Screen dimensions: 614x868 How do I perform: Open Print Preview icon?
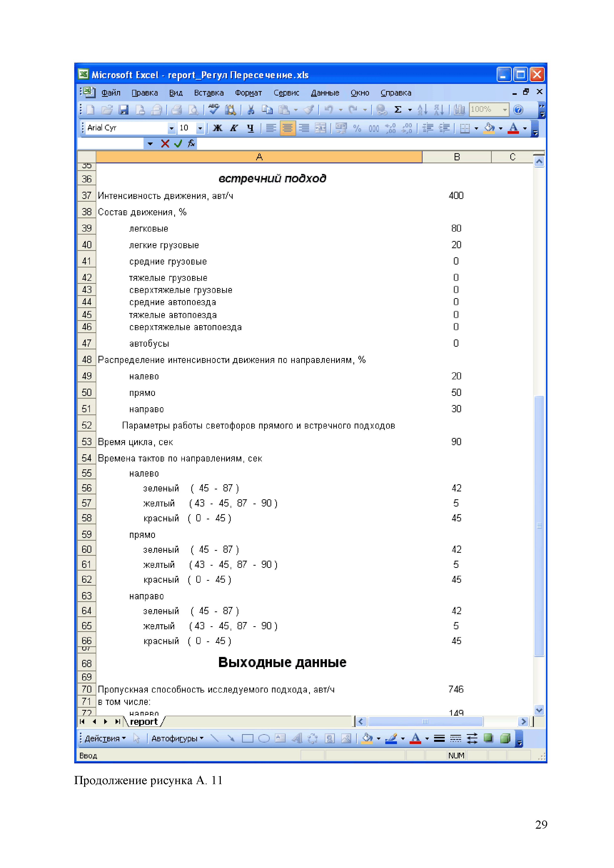click(x=193, y=110)
